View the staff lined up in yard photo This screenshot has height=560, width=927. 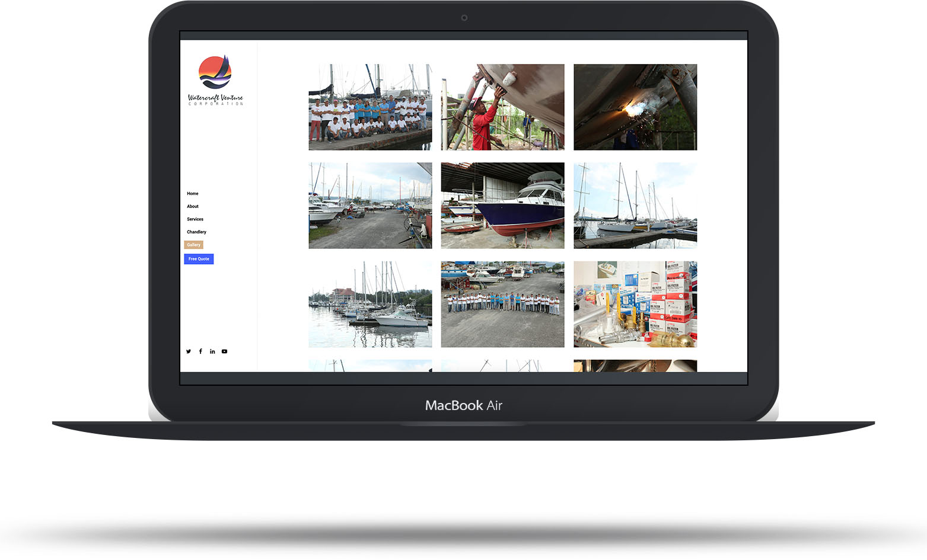502,304
